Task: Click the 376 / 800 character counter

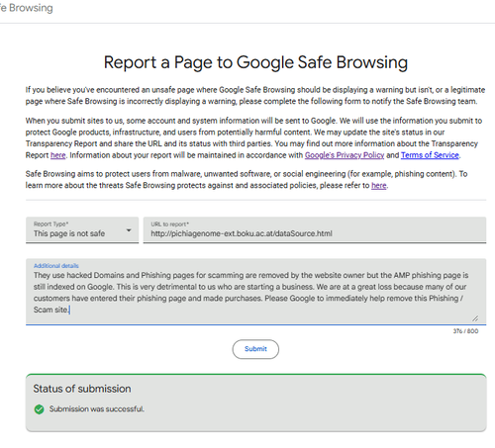Action: coord(465,331)
